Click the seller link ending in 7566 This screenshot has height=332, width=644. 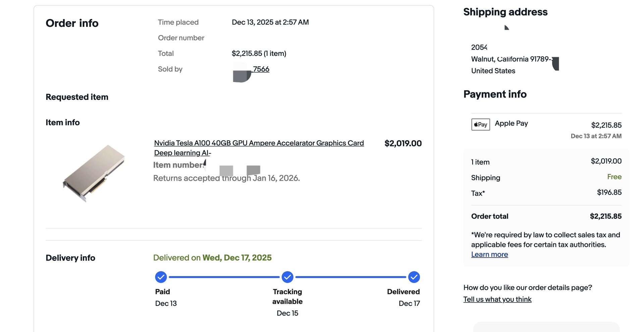[261, 69]
